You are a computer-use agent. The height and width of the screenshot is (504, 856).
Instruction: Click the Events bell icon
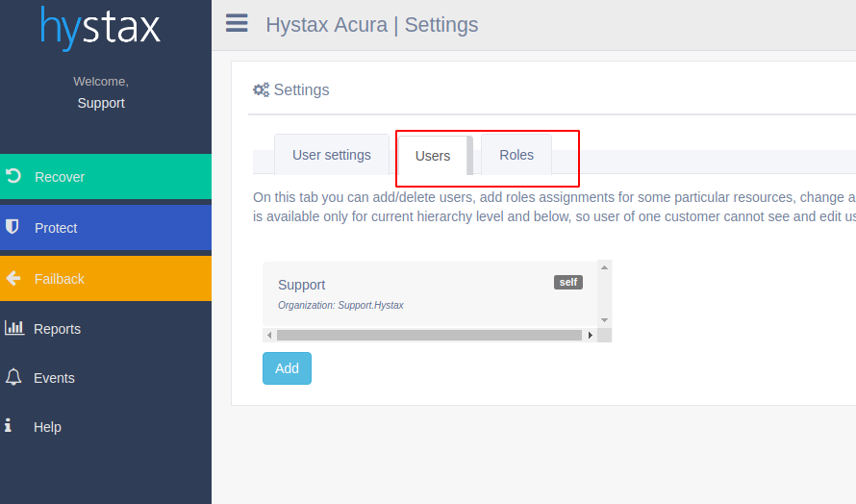pyautogui.click(x=13, y=377)
